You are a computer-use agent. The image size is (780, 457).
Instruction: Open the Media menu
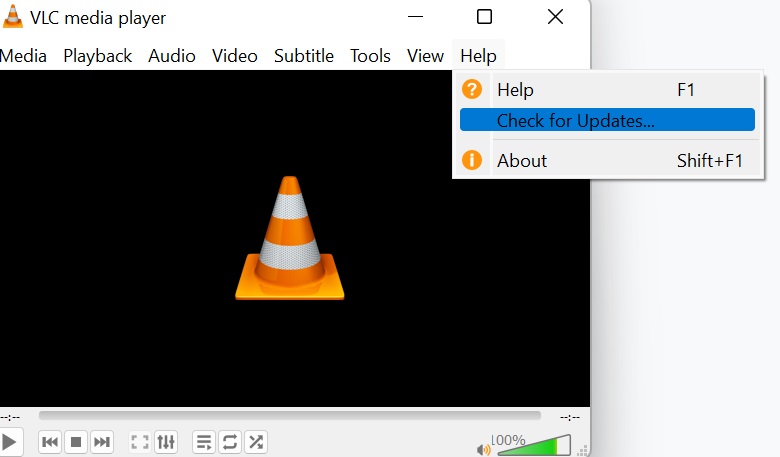[23, 56]
